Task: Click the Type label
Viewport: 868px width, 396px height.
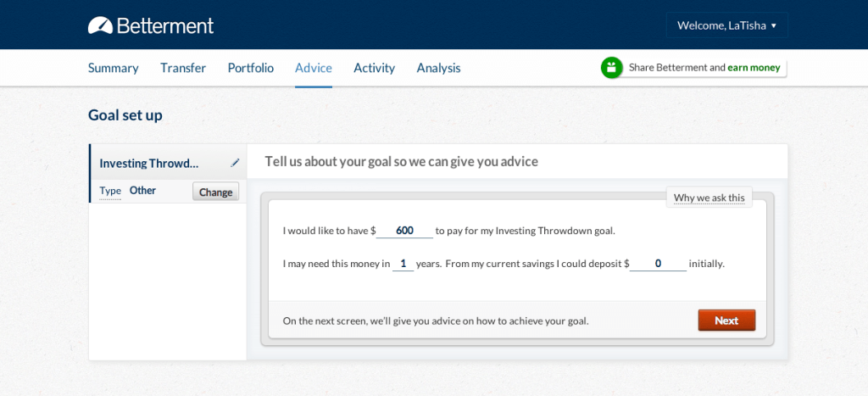Action: click(x=110, y=191)
